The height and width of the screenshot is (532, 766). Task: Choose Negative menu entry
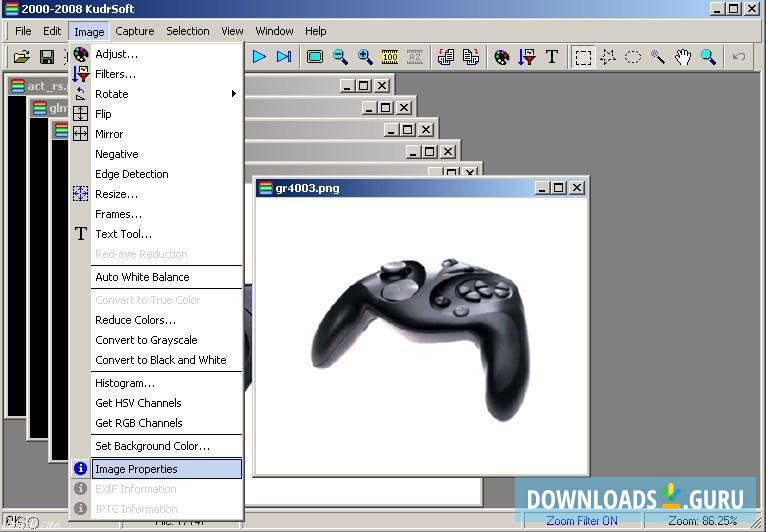156,154
